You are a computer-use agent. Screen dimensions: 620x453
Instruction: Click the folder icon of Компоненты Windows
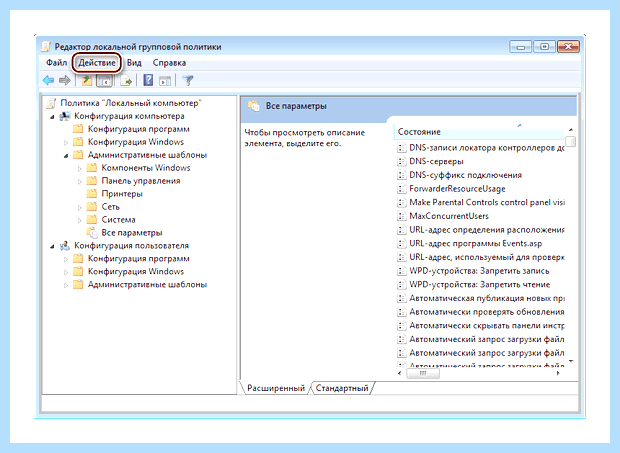point(92,168)
